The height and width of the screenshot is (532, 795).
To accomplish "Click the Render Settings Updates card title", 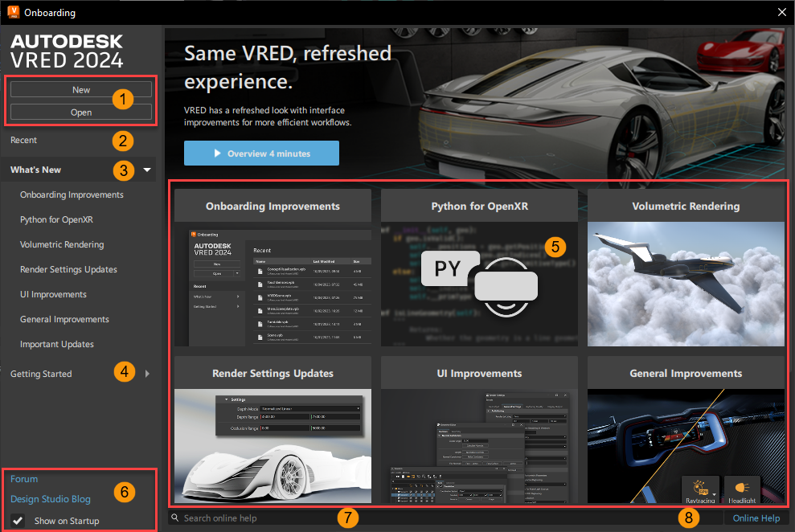I will 273,373.
